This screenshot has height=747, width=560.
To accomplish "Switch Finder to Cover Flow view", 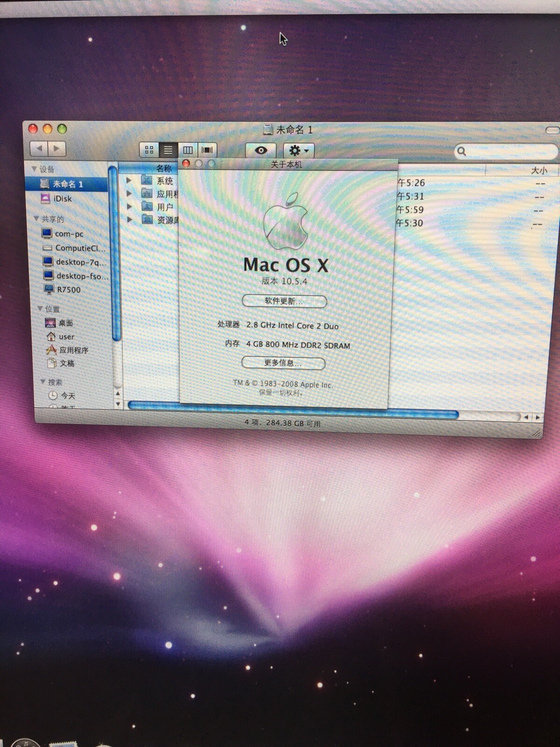I will (207, 150).
